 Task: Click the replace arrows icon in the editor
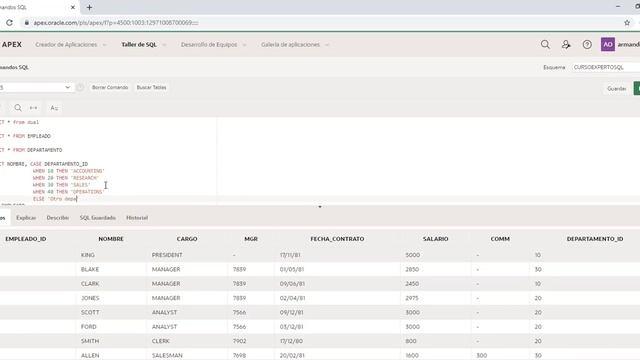[33, 108]
